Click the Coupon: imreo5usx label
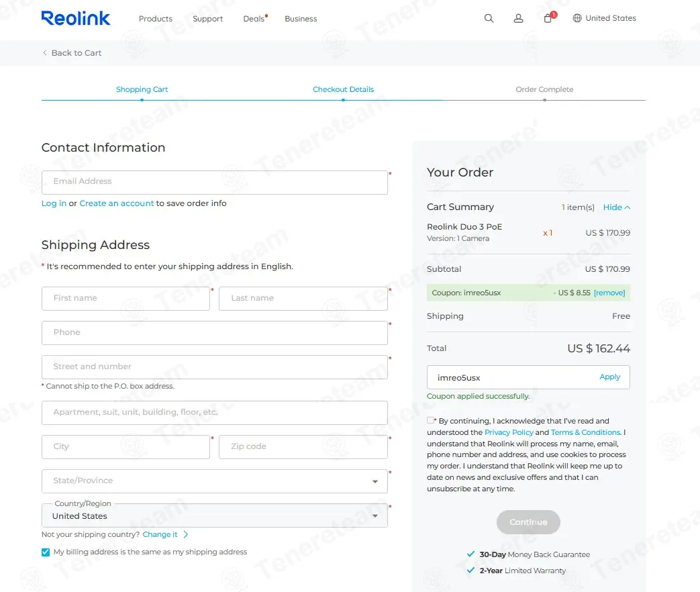The image size is (700, 592). (466, 293)
